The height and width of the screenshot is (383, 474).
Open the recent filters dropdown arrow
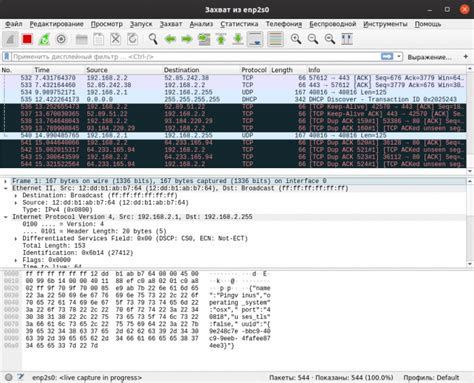tap(399, 56)
